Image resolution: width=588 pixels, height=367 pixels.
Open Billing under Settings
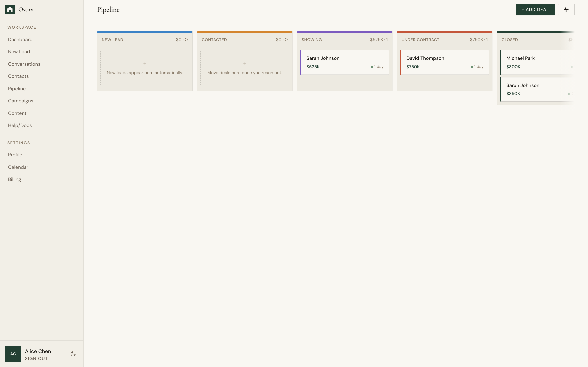[x=14, y=179]
